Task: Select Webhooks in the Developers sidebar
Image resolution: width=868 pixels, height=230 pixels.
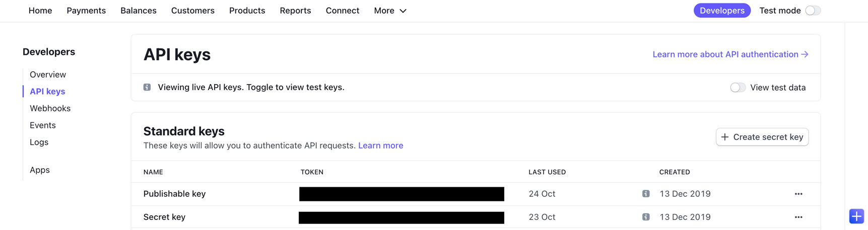Action: pyautogui.click(x=50, y=108)
